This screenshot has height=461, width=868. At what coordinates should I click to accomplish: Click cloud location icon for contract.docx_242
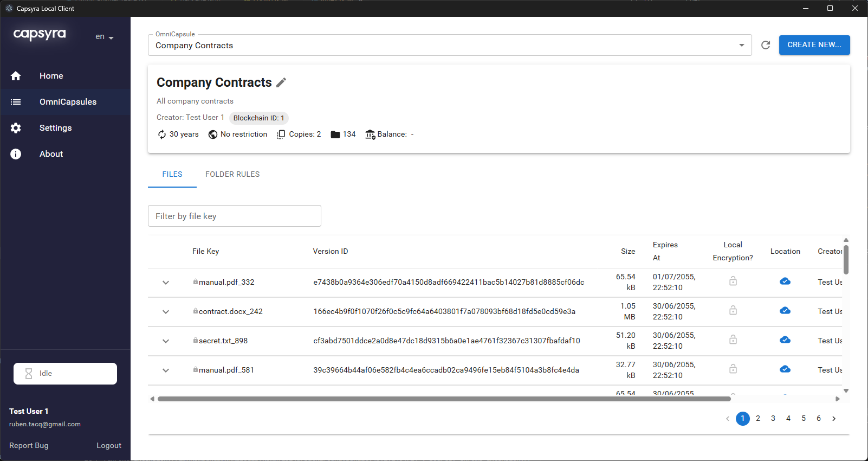[785, 310]
